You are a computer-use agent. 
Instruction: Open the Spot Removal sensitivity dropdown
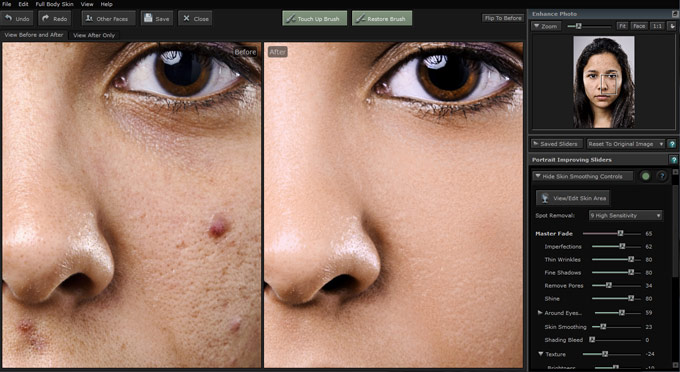(x=625, y=215)
